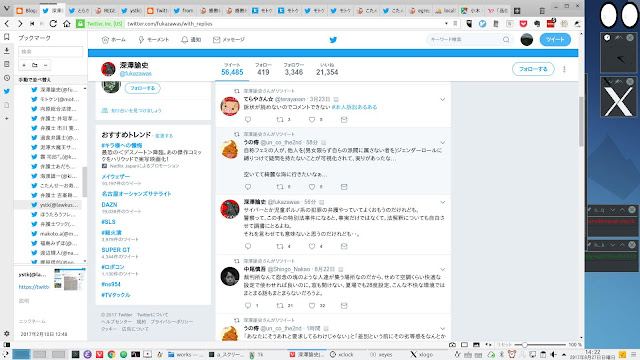This screenshot has width=640, height=360.
Task: Switch to the from browser tab
Action: tap(183, 11)
